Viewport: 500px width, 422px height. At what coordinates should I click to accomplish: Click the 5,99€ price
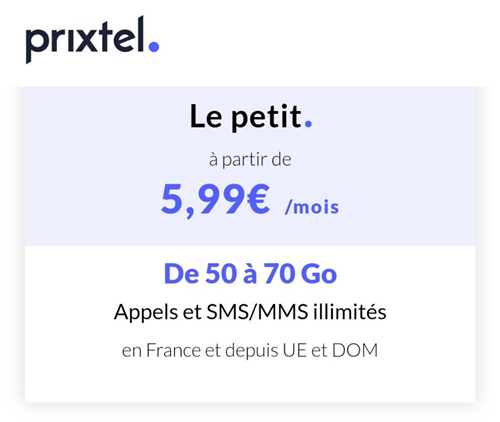[215, 199]
